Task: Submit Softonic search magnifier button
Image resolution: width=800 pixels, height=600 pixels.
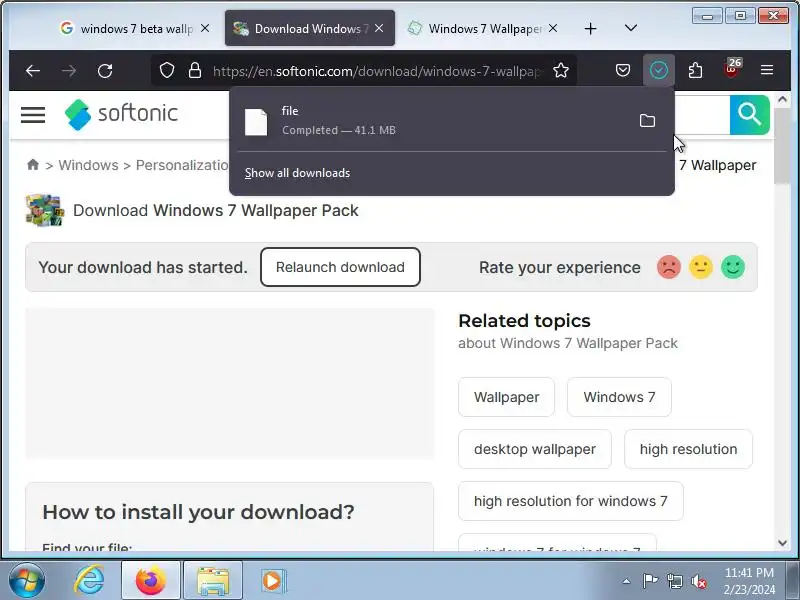Action: [x=749, y=115]
